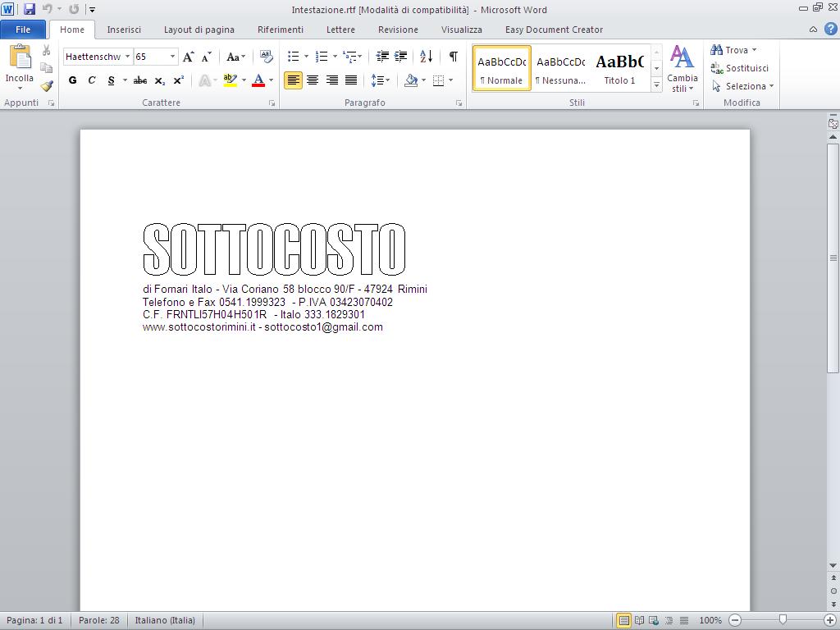This screenshot has width=840, height=630.
Task: Click the Format Painter brush icon
Action: [47, 86]
